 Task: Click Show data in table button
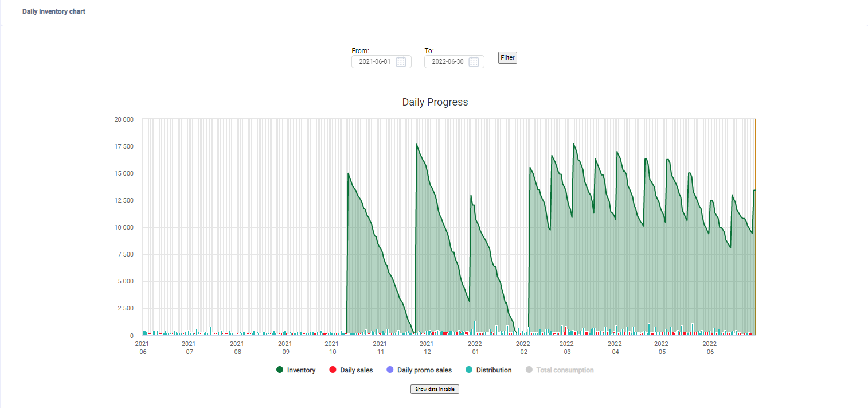[435, 389]
